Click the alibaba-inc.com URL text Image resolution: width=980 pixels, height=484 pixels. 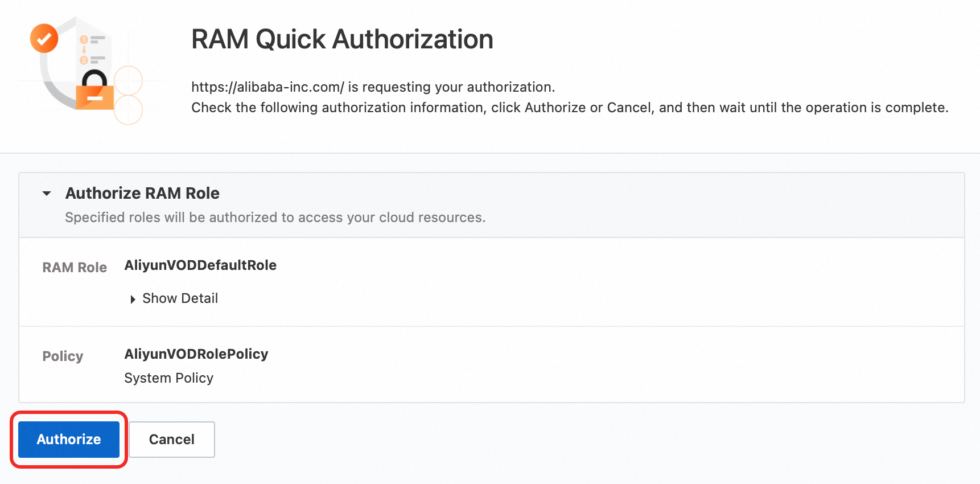(x=267, y=87)
